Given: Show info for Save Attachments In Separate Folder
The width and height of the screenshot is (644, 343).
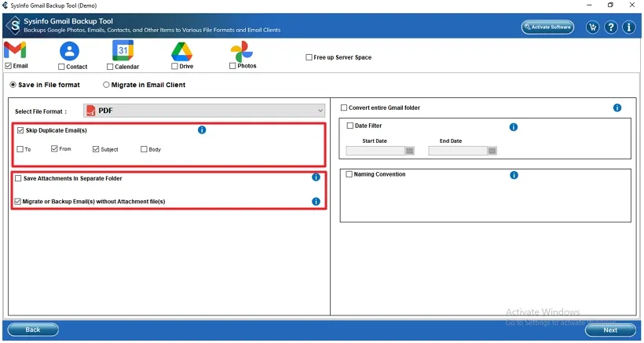Looking at the screenshot, I should pos(316,177).
